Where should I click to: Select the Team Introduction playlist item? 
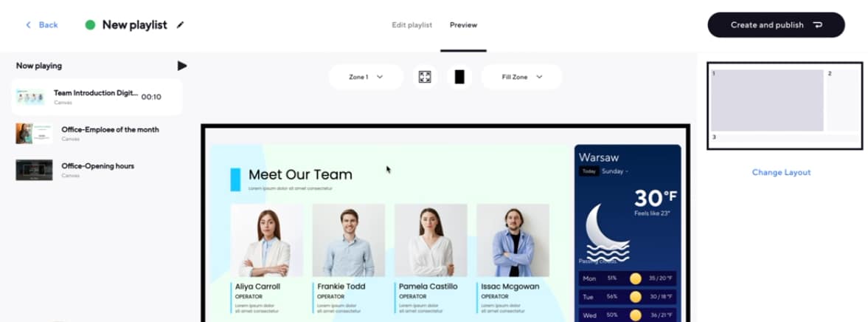pos(97,97)
